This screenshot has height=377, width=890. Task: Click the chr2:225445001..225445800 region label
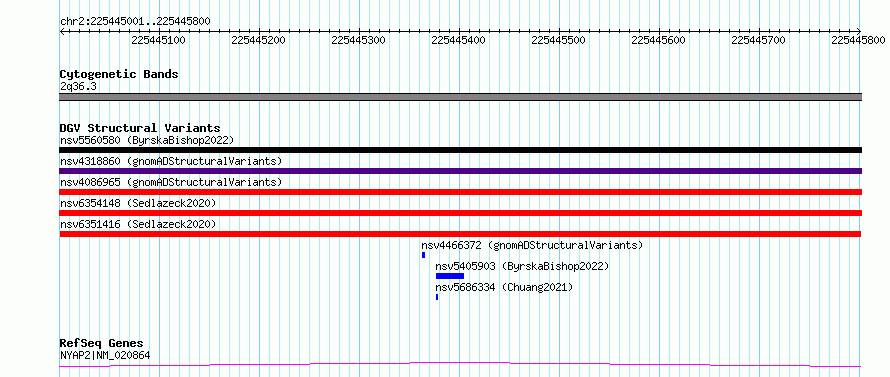coord(135,22)
